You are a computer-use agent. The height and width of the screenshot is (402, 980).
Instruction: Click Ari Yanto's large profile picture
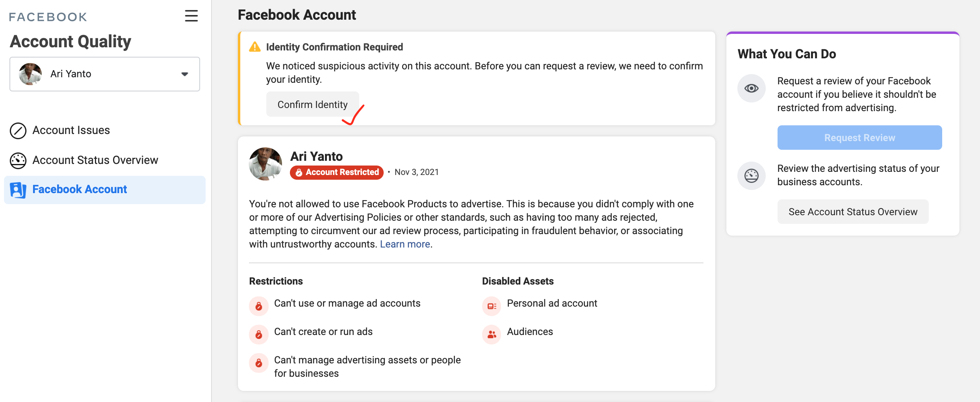coord(265,164)
